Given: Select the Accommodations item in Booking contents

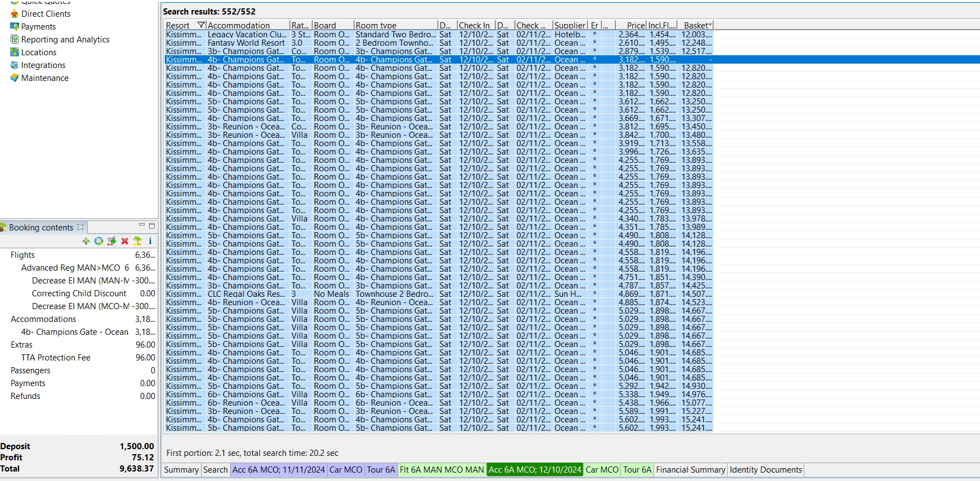Looking at the screenshot, I should [x=44, y=319].
